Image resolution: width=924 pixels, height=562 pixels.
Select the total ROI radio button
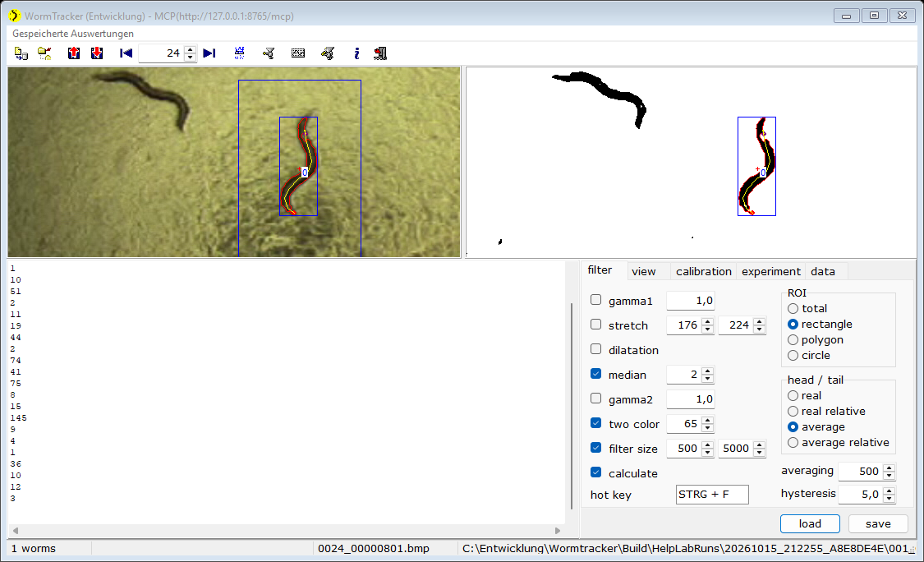tap(793, 308)
